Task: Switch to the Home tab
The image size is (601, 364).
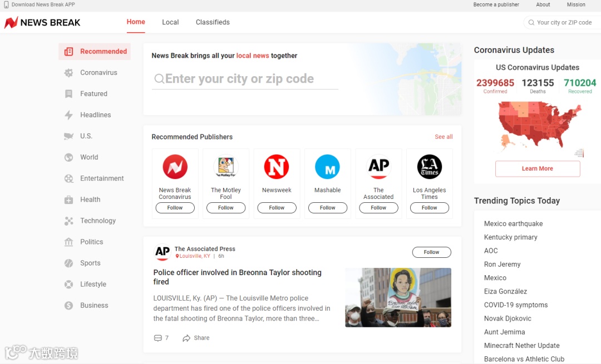Action: coord(136,22)
